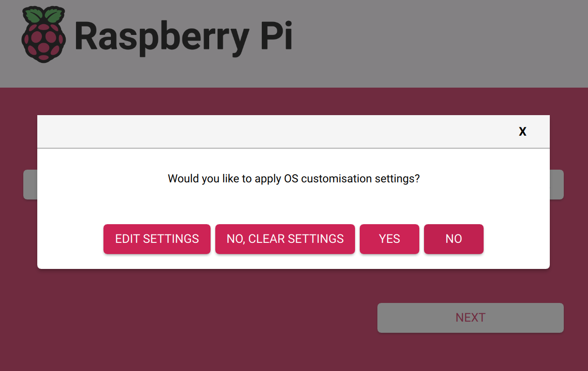Image resolution: width=588 pixels, height=371 pixels.
Task: Click the OS customisation settings question text
Action: pyautogui.click(x=294, y=179)
